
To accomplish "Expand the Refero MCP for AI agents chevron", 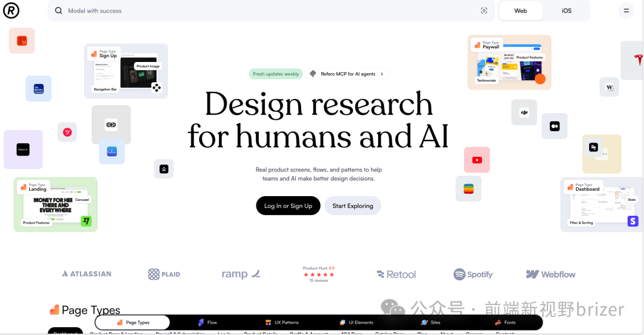I will point(382,74).
